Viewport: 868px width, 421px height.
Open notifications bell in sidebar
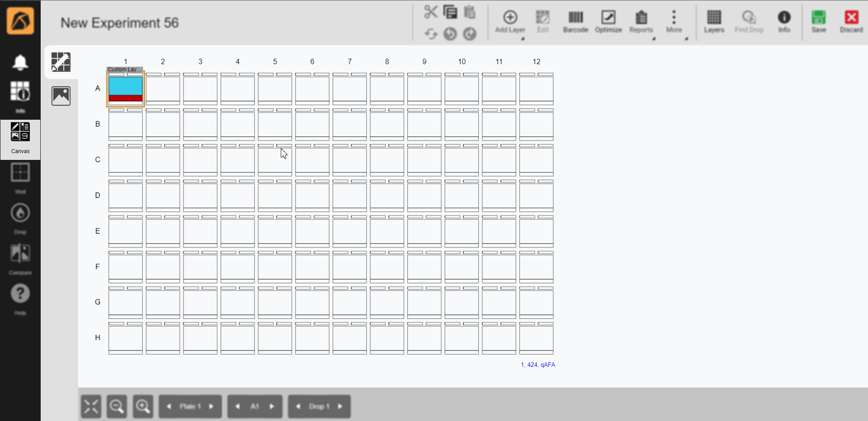pyautogui.click(x=20, y=62)
